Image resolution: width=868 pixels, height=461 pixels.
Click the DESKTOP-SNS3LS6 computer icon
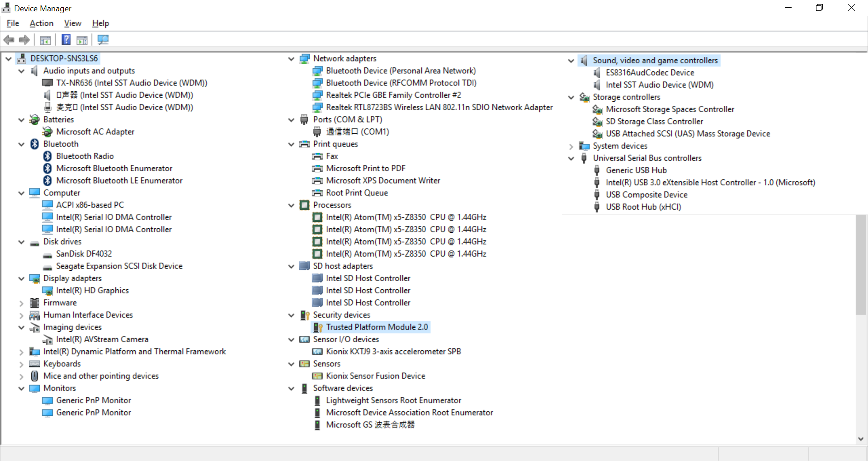point(21,58)
